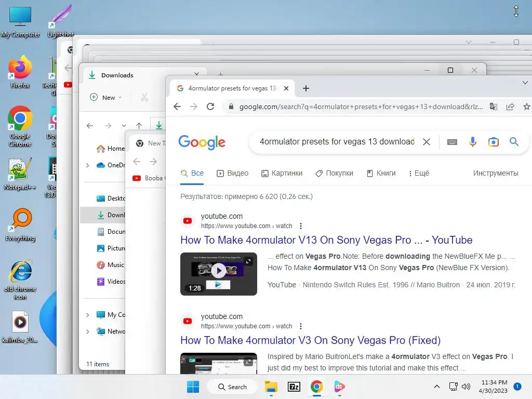Go up one folder in Explorer
The height and width of the screenshot is (399, 532).
139,126
